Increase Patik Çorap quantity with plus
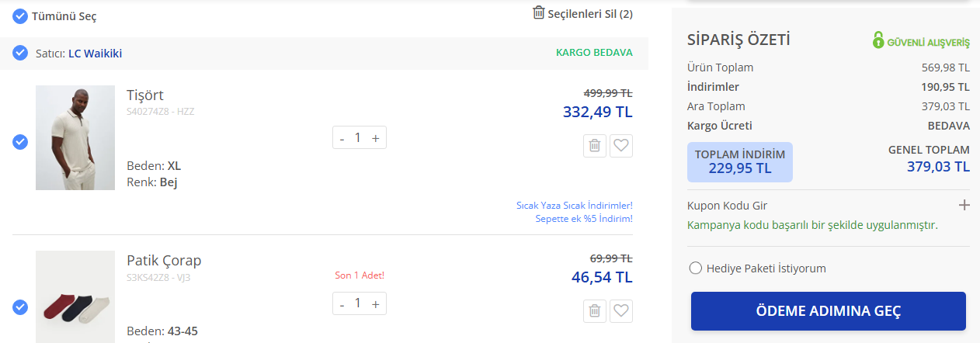 [376, 303]
